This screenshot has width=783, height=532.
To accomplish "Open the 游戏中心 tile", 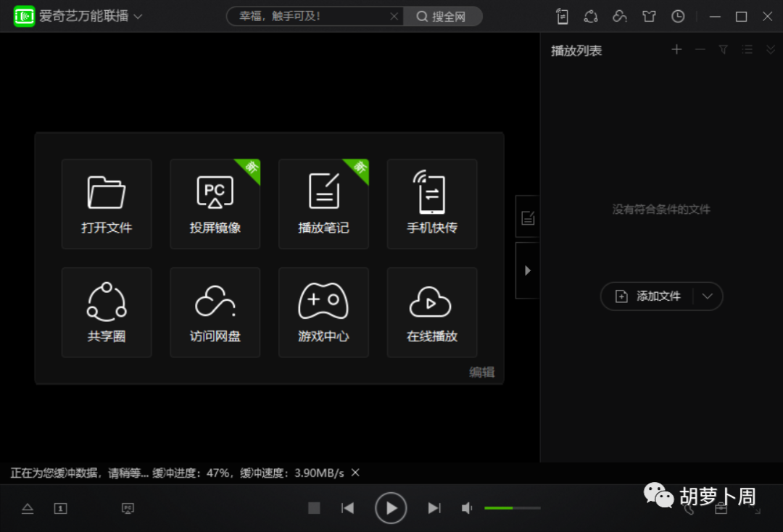I will (323, 312).
